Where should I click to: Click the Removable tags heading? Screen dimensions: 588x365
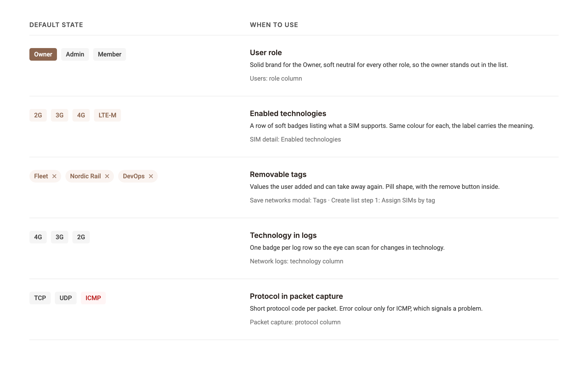click(278, 174)
